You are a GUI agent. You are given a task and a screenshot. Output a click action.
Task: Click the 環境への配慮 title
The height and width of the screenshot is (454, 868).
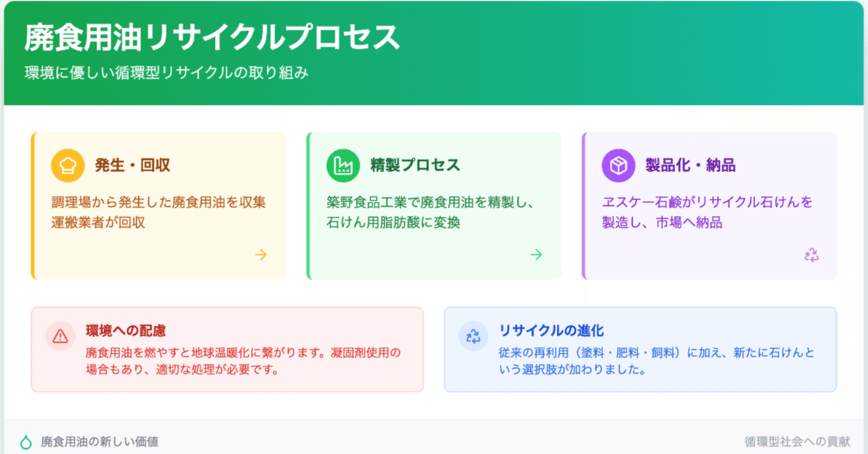pyautogui.click(x=125, y=331)
